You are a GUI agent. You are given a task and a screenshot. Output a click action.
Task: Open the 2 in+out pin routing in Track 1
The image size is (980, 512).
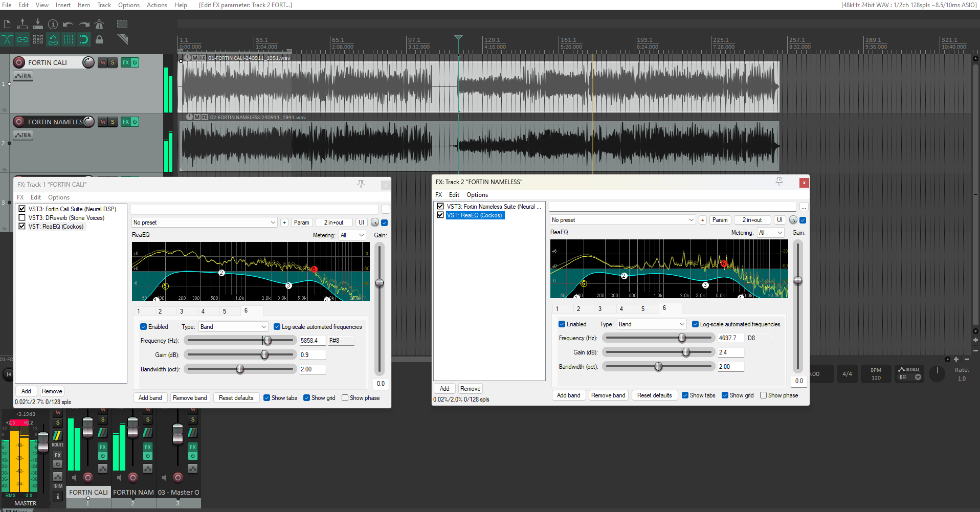(334, 222)
